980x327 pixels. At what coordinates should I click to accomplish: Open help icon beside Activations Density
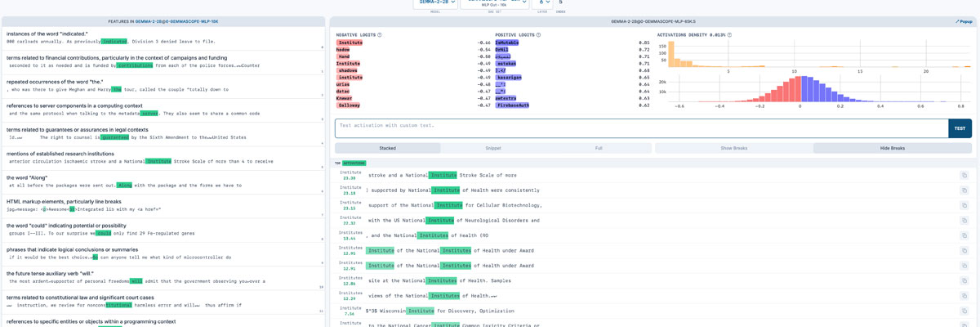(729, 35)
